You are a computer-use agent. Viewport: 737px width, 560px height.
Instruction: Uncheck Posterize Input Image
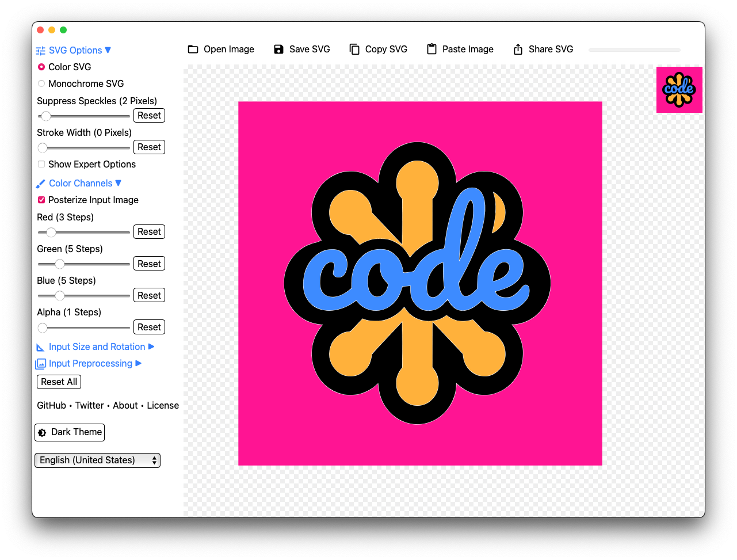(41, 200)
